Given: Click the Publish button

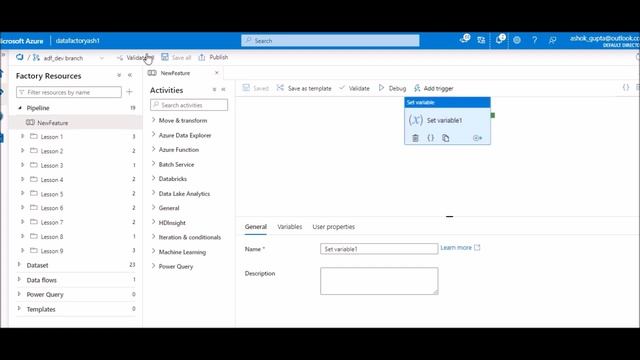Looking at the screenshot, I should [x=213, y=57].
